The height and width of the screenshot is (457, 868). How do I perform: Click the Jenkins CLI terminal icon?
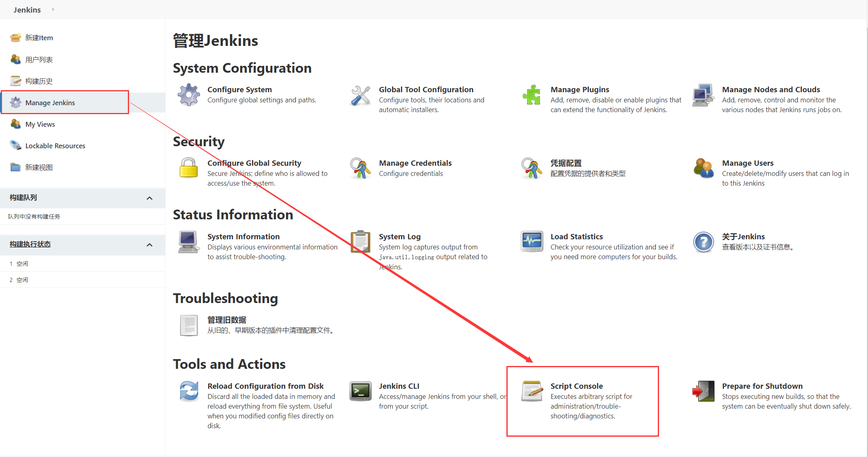tap(360, 391)
